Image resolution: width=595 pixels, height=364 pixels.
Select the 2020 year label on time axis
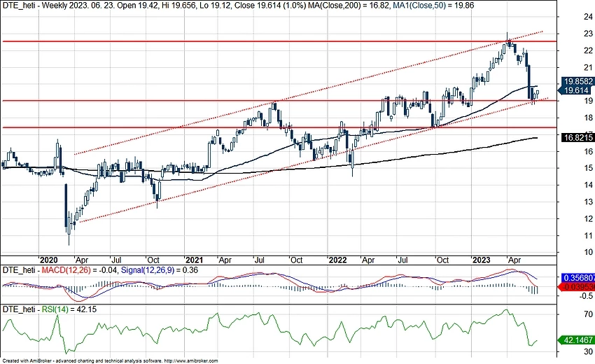pyautogui.click(x=49, y=260)
